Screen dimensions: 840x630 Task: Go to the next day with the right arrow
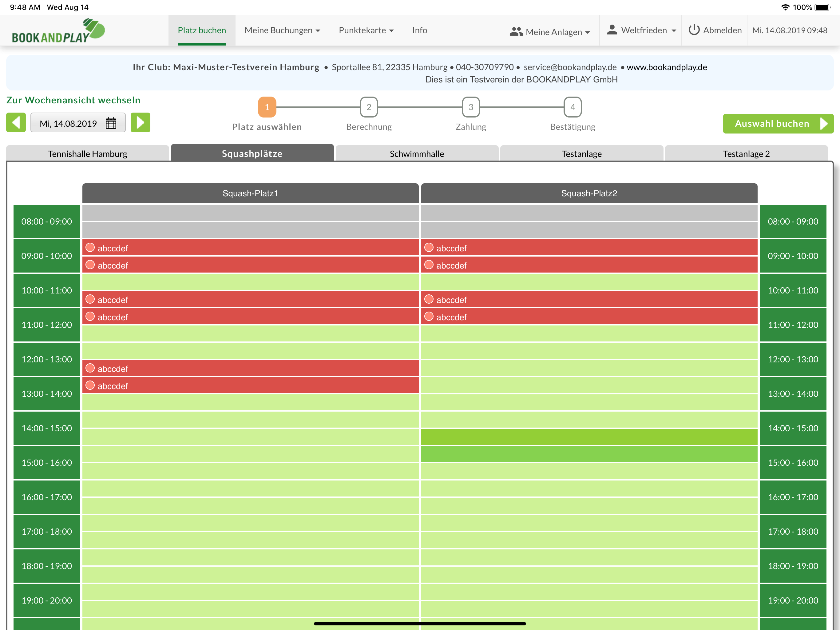coord(141,123)
